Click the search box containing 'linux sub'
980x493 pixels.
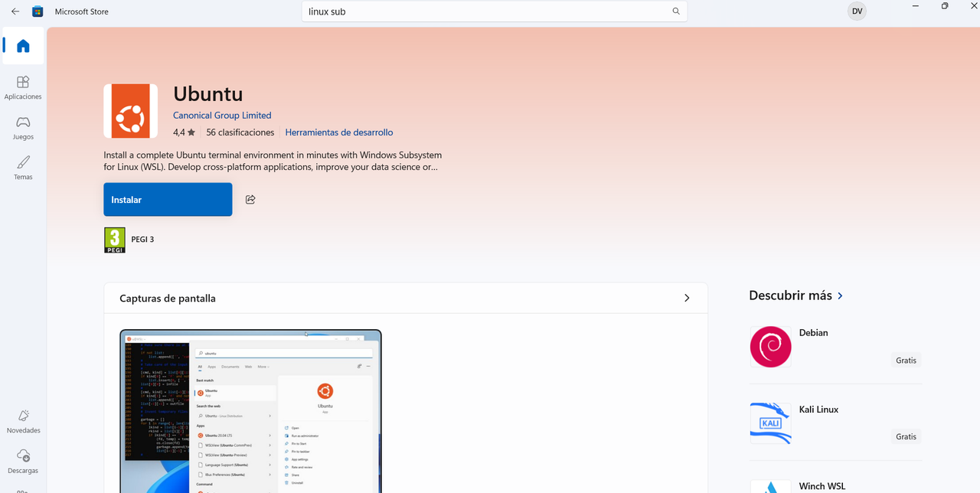(494, 11)
